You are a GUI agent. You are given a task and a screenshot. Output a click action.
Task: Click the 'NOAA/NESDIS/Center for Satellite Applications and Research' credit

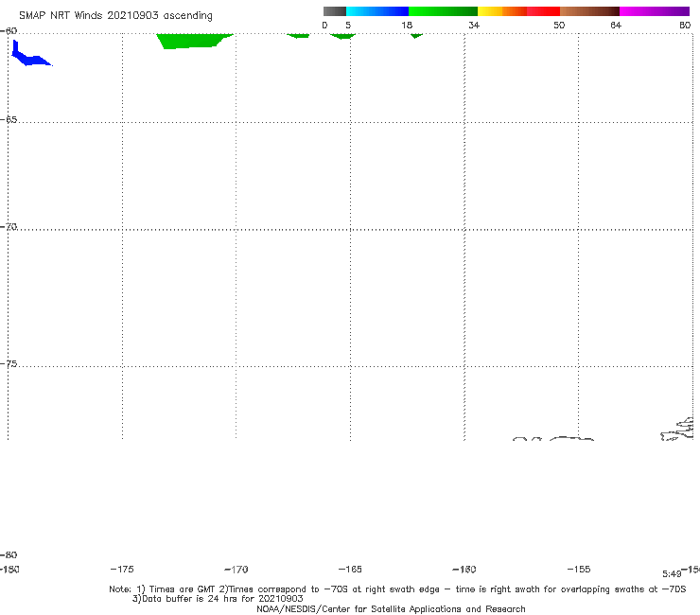[x=391, y=608]
